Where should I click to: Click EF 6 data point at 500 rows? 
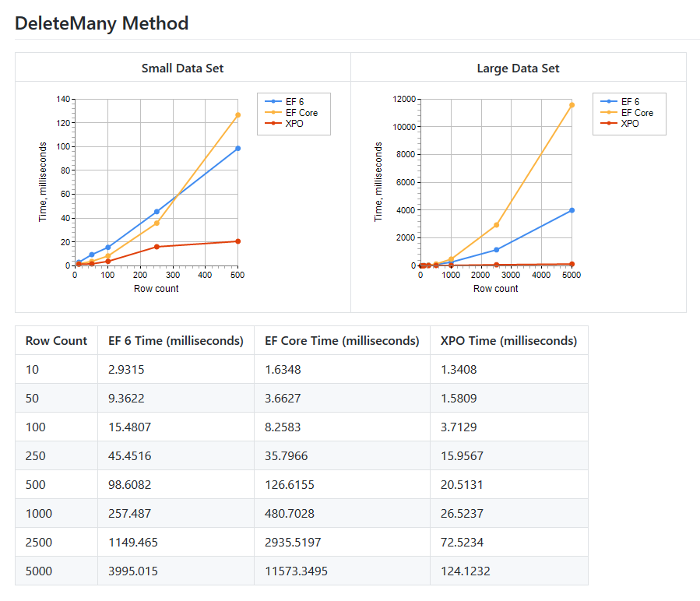[238, 148]
